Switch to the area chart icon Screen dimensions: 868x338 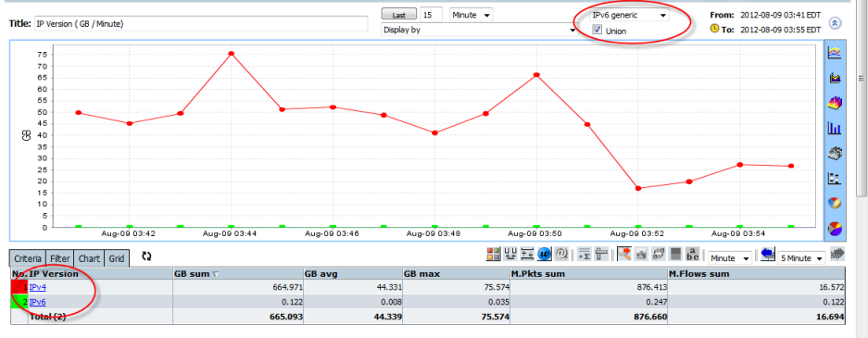click(x=835, y=78)
